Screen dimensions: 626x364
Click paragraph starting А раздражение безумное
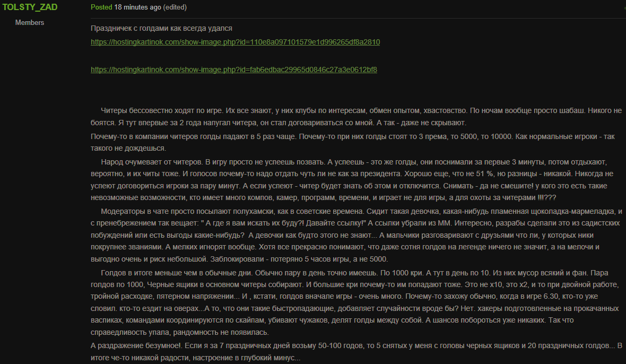click(356, 352)
